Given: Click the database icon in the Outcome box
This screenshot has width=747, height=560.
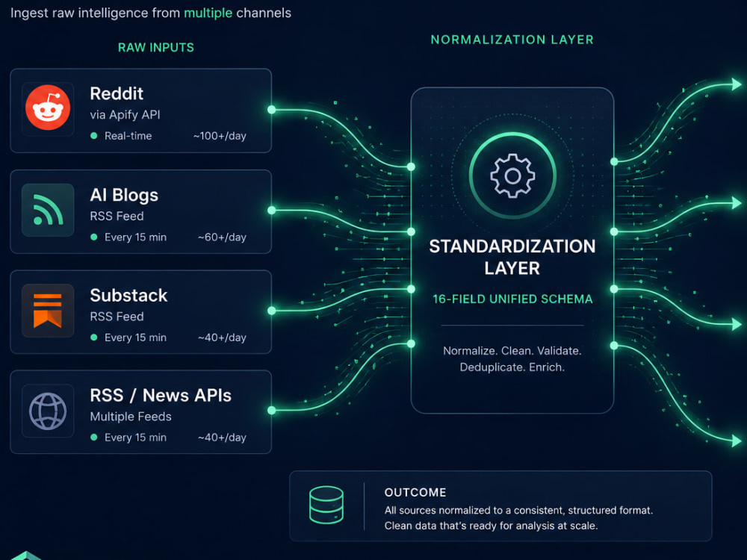Looking at the screenshot, I should [326, 505].
